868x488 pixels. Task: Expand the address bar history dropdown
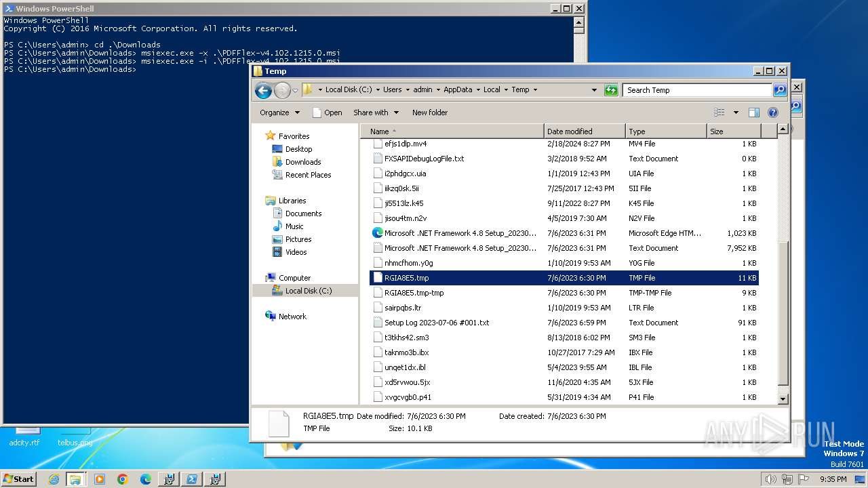coord(594,89)
